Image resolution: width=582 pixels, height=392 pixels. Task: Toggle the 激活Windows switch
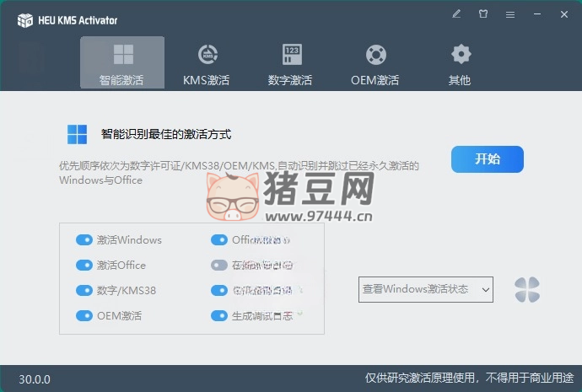pyautogui.click(x=84, y=240)
